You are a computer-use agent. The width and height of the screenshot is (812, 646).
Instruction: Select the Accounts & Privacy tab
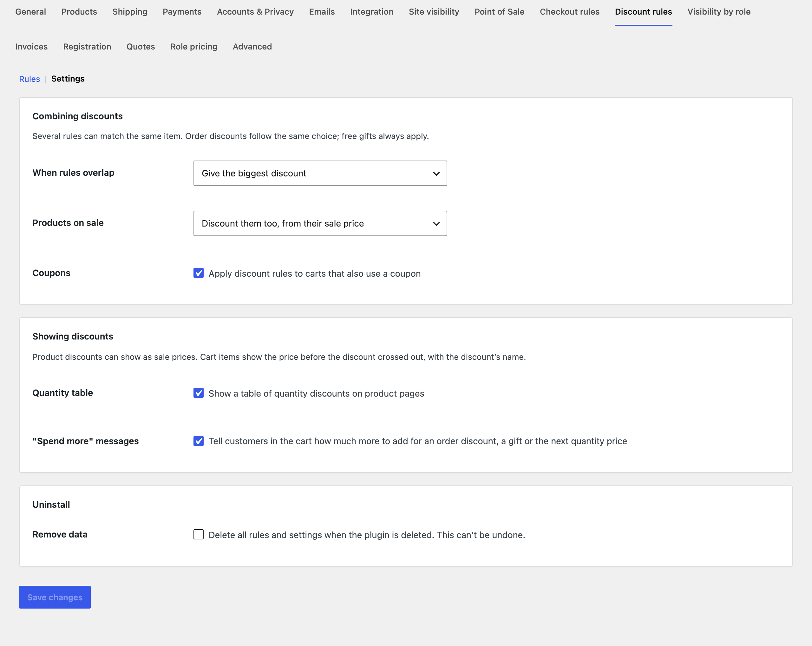click(x=255, y=12)
